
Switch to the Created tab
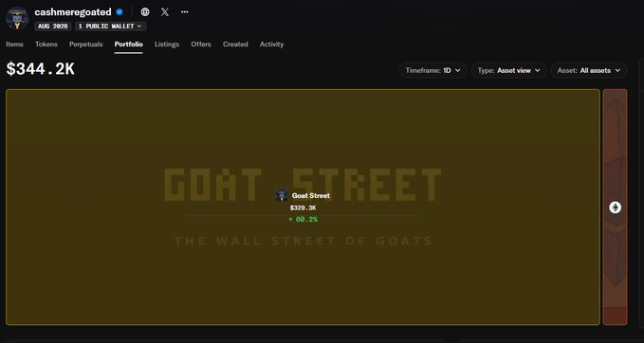pyautogui.click(x=235, y=45)
